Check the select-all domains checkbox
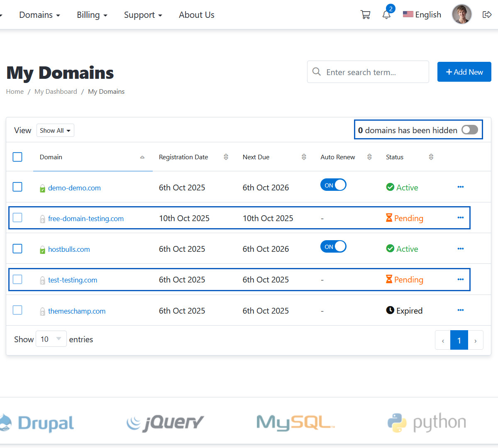This screenshot has height=448, width=498. click(x=17, y=157)
